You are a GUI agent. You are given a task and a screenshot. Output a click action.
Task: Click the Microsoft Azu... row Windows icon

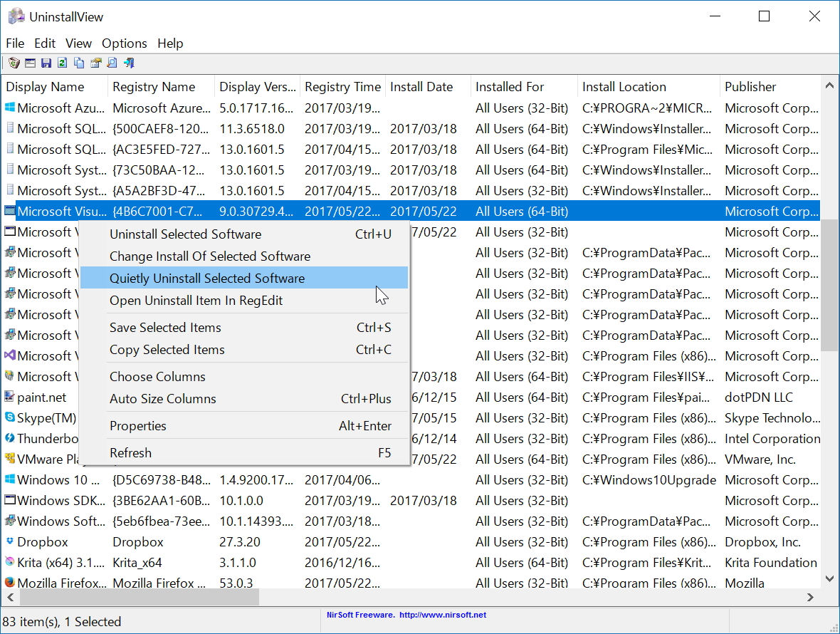tap(10, 107)
